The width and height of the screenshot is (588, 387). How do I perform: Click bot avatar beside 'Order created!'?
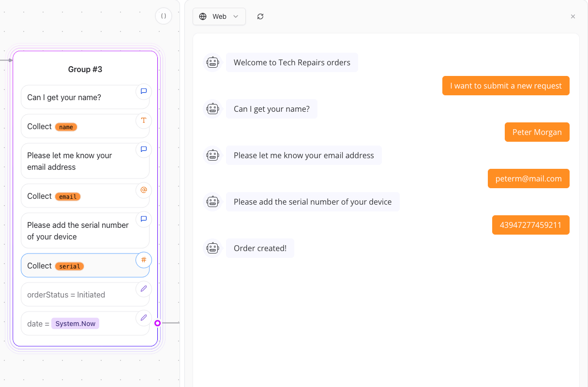pyautogui.click(x=213, y=248)
